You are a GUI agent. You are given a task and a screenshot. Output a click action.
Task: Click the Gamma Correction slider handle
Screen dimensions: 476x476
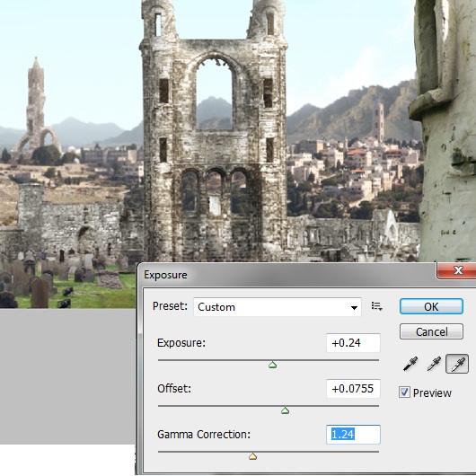coord(252,456)
